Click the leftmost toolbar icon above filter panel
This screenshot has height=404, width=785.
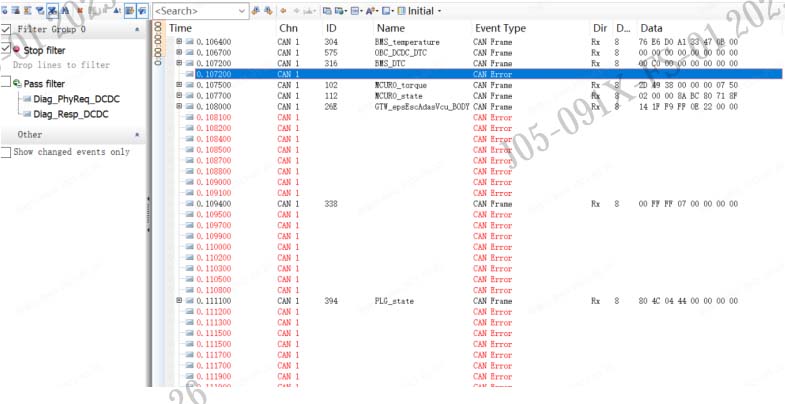(x=5, y=10)
